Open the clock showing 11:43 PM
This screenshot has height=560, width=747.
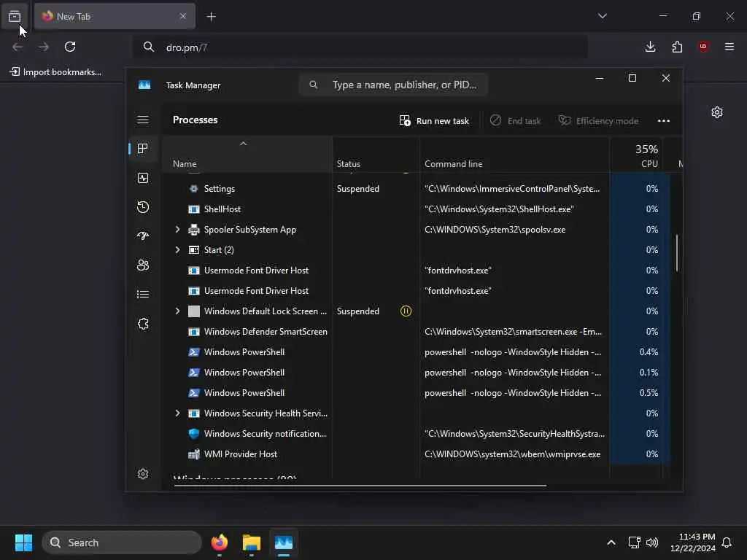(693, 542)
